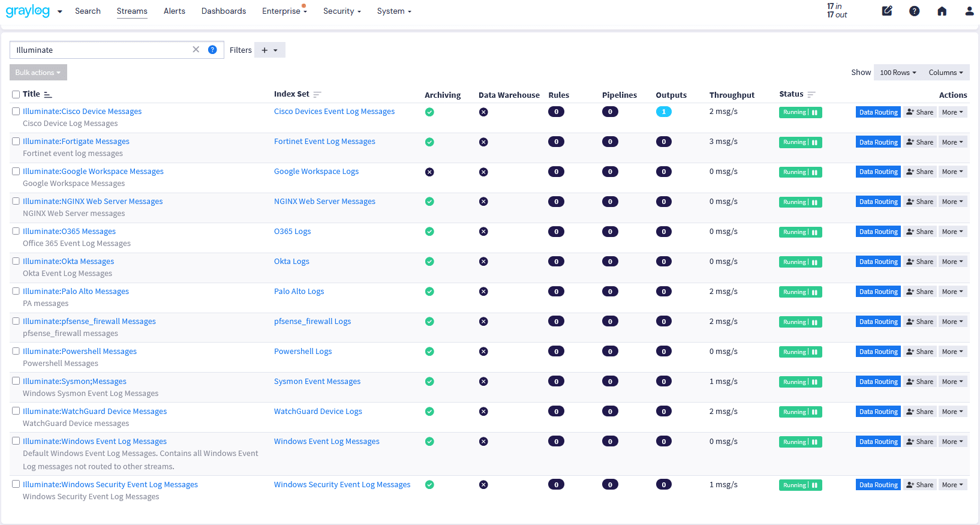This screenshot has height=525, width=980.
Task: Toggle the select-all checkbox beside Title
Action: [x=16, y=95]
